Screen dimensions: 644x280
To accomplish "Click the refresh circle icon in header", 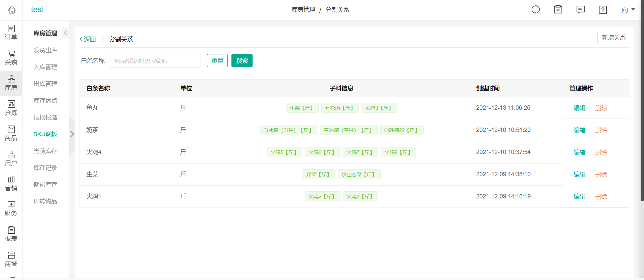I will (x=535, y=10).
